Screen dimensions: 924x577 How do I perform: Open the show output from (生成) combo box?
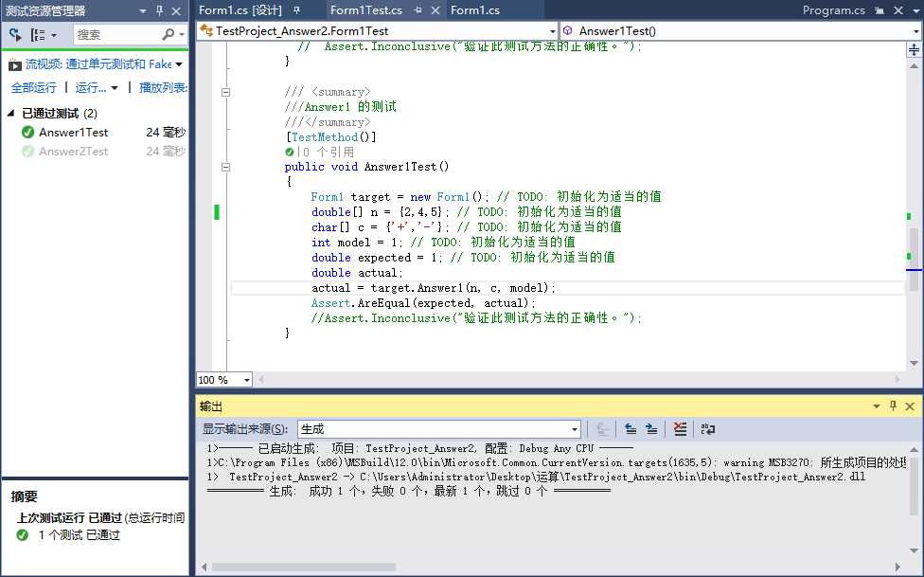[439, 429]
